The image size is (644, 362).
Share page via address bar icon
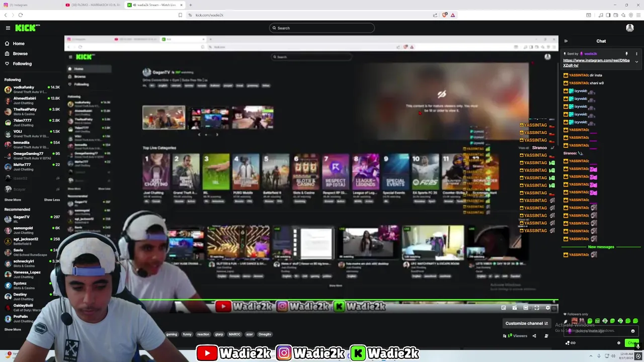click(435, 15)
